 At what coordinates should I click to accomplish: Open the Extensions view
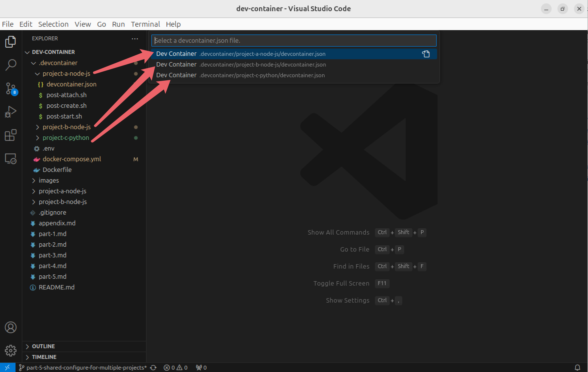[x=11, y=135]
